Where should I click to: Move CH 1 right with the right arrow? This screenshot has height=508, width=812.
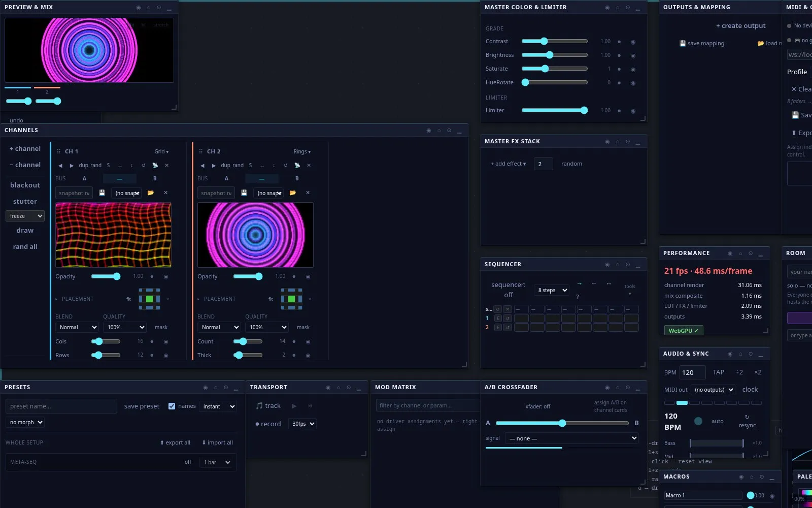[x=72, y=166]
